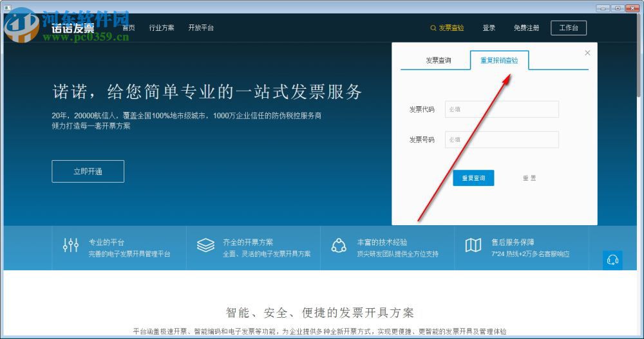Viewport: 644px width, 339px height.
Task: Click the 立即开通 button
Action: [88, 171]
